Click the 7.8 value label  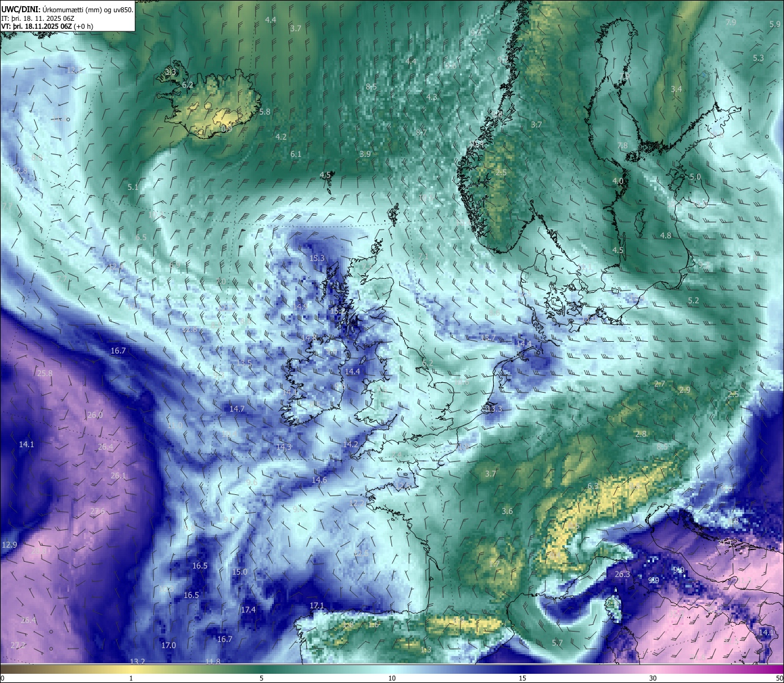point(622,145)
